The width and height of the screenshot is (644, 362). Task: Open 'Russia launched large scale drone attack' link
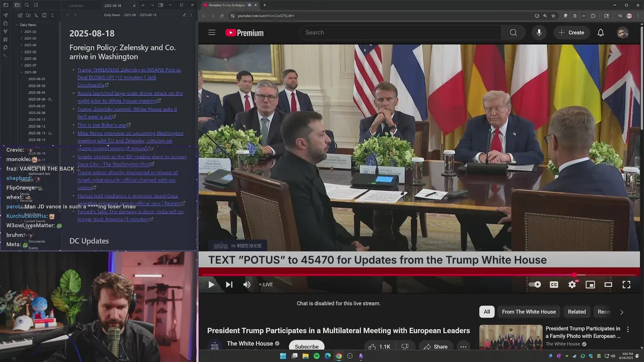[x=130, y=97]
